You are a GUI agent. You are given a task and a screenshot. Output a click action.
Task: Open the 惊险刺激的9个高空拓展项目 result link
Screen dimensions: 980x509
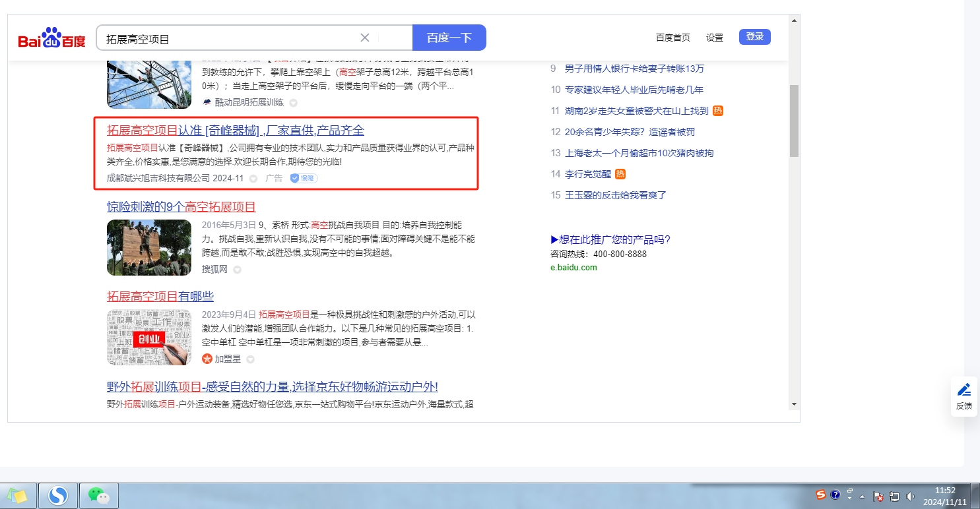coord(181,207)
